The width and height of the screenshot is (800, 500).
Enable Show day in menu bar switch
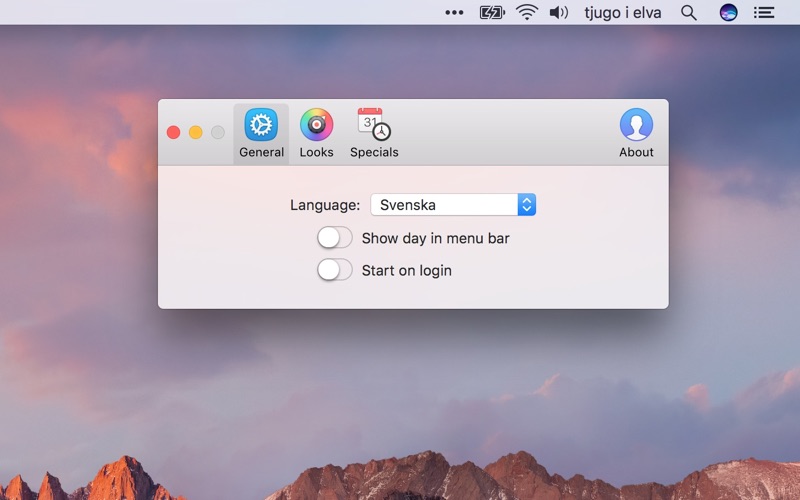(335, 238)
